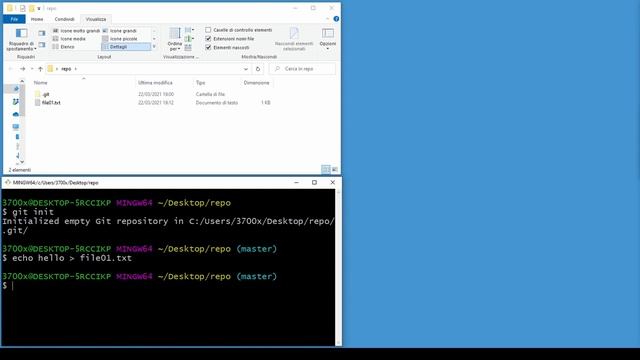640x360 pixels.
Task: Click the Cerca in repo search field
Action: tap(302, 69)
